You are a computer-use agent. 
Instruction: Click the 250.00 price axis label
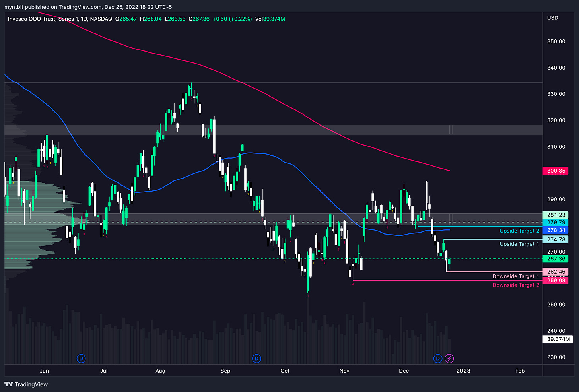tap(556, 305)
